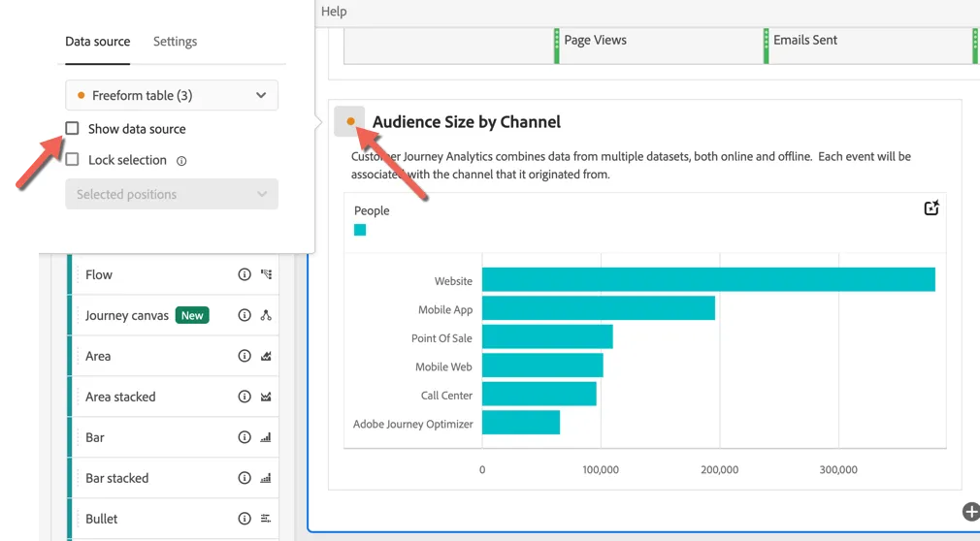Click the Mobile Web bar
The width and height of the screenshot is (980, 541).
(x=542, y=366)
